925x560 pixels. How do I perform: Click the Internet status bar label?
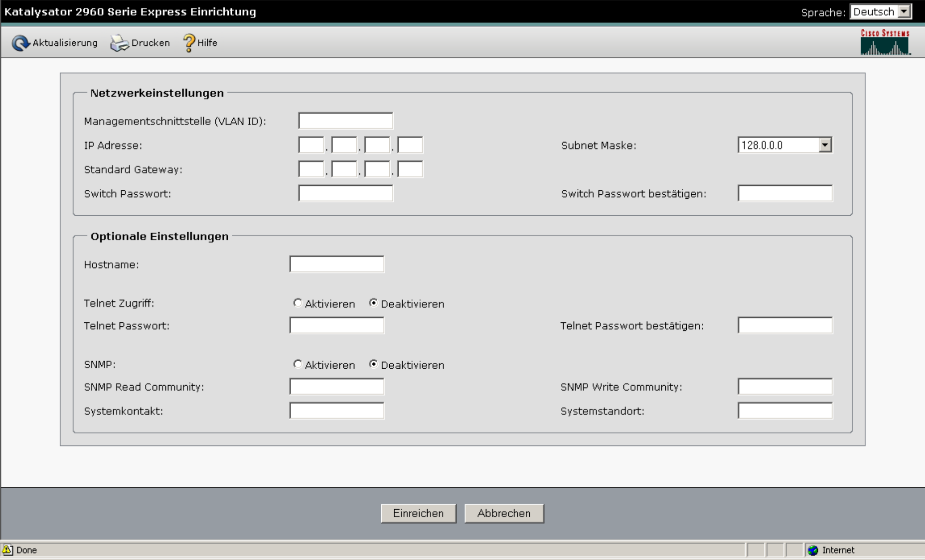click(838, 550)
